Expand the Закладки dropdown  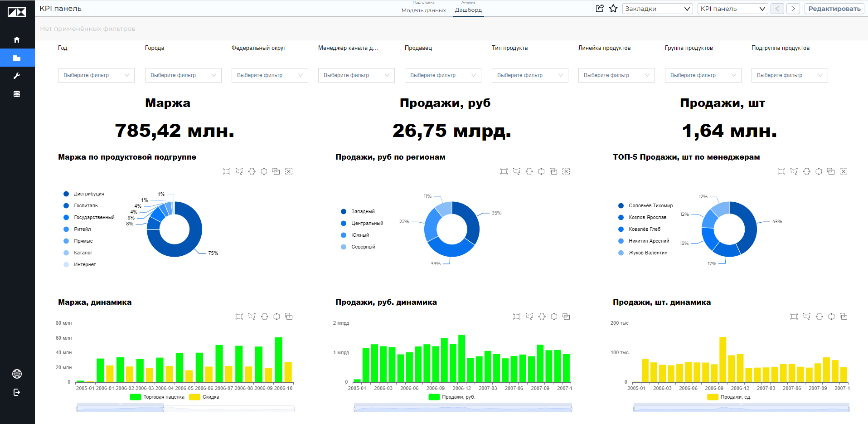[657, 9]
